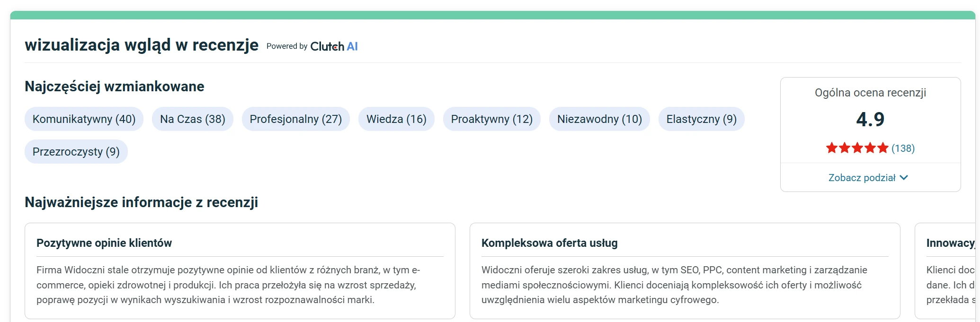
Task: Click the Clutch AI logo
Action: (x=334, y=46)
